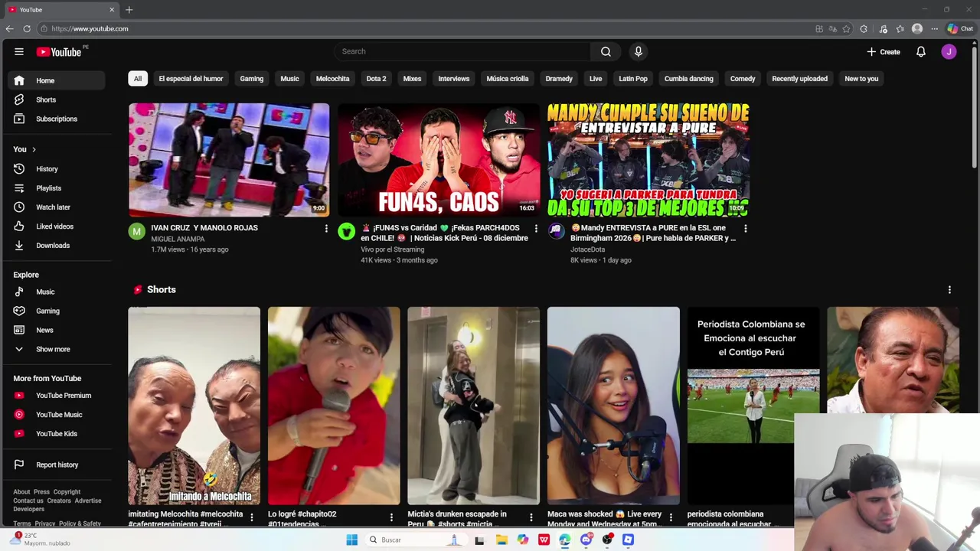Open browser Settings and more ellipsis
Image resolution: width=980 pixels, height=551 pixels.
pyautogui.click(x=934, y=28)
